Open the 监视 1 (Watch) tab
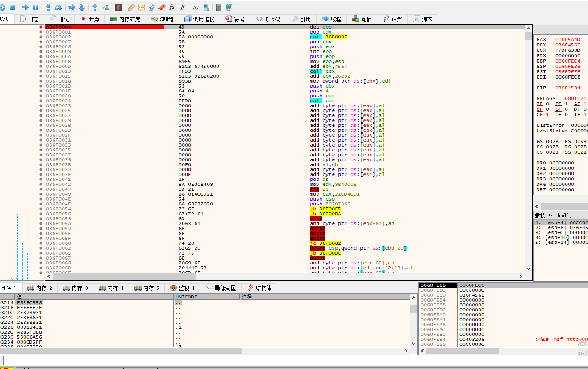 (183, 288)
